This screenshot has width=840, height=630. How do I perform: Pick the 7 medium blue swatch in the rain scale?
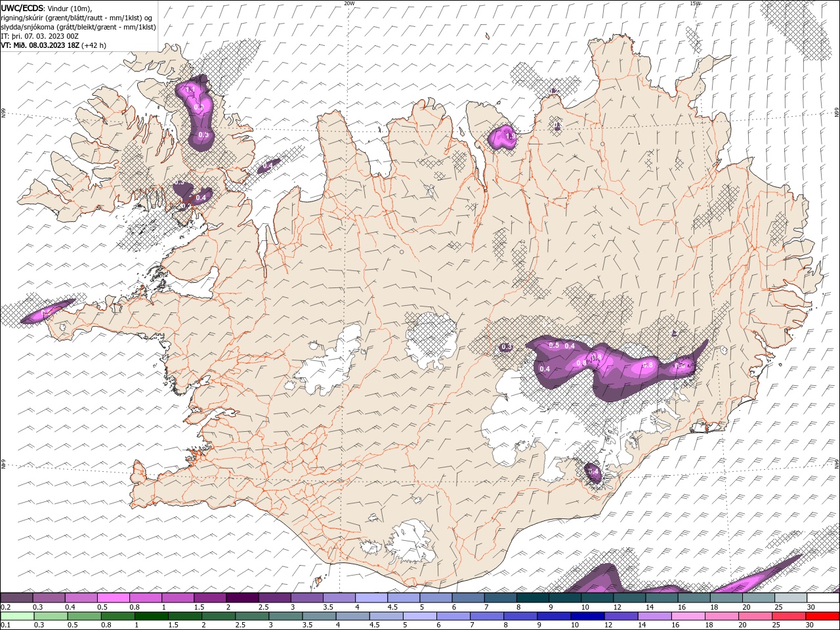[487, 616]
